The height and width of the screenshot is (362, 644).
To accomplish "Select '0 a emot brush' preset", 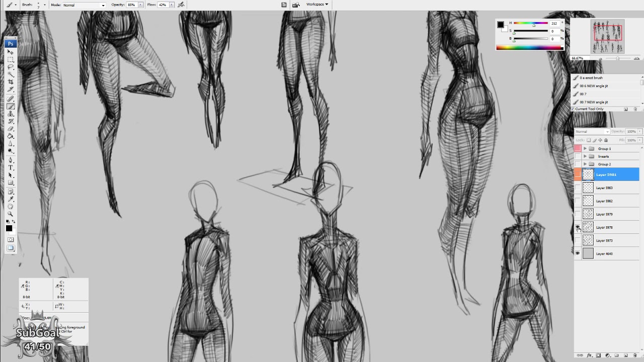I will point(606,78).
